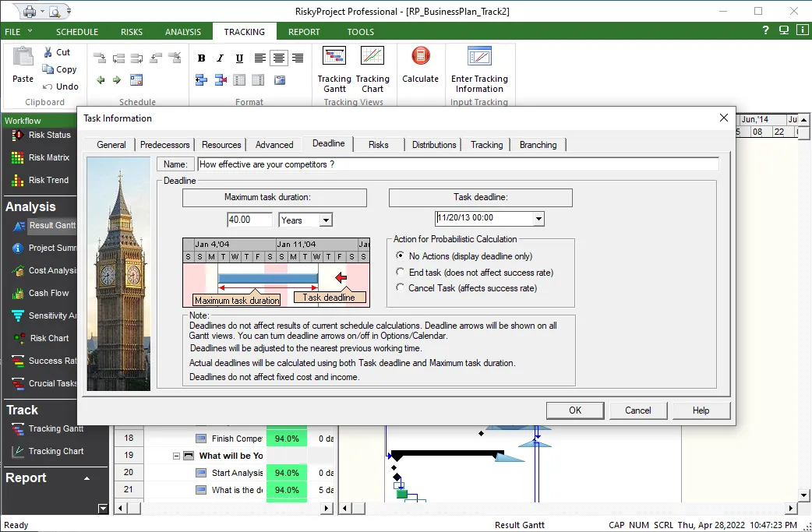Select No Actions display deadline only option
The height and width of the screenshot is (532, 812).
coord(401,256)
